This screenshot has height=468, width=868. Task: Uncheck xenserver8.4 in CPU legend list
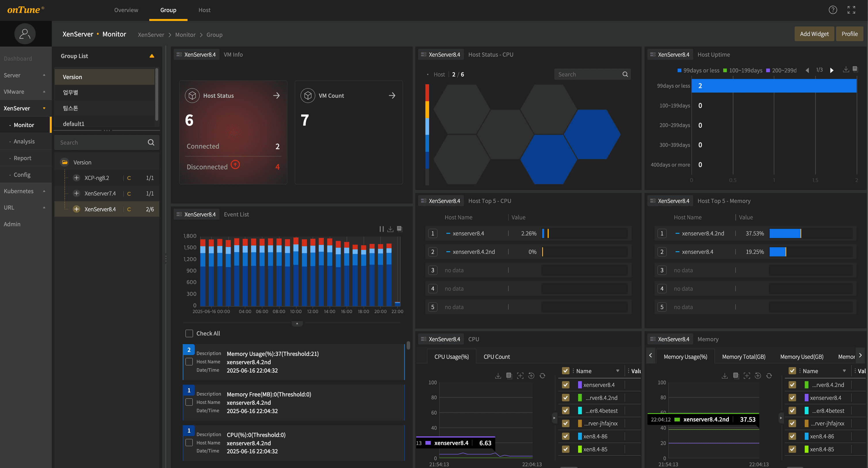point(566,385)
